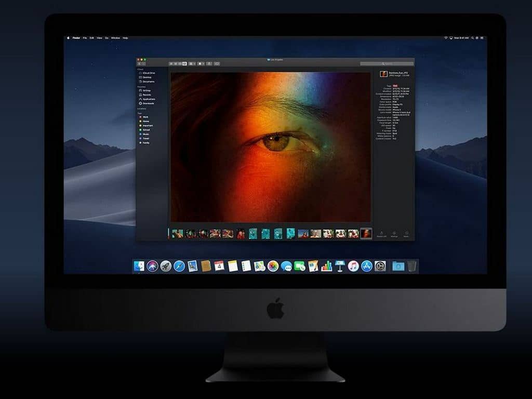Open iCloud Drive in the sidebar
Screen dimensions: 532x399
(147, 73)
